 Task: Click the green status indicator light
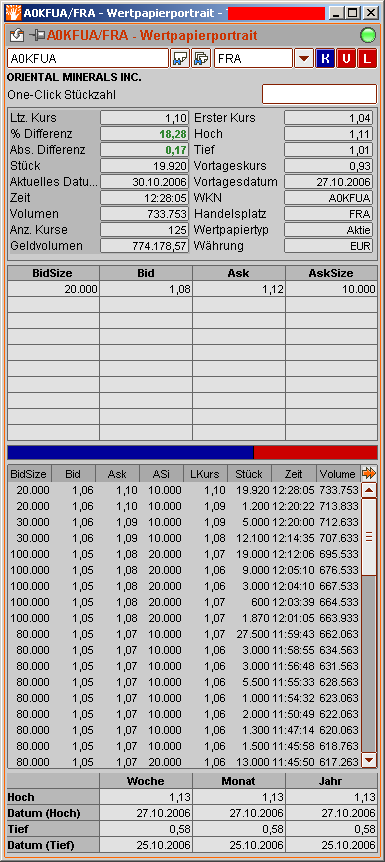click(x=367, y=36)
